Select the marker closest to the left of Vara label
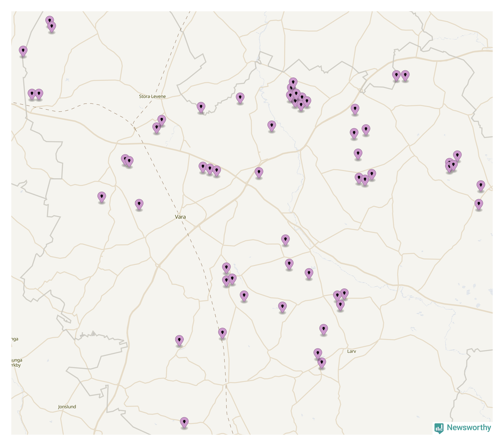This screenshot has height=446, width=504. pyautogui.click(x=139, y=205)
